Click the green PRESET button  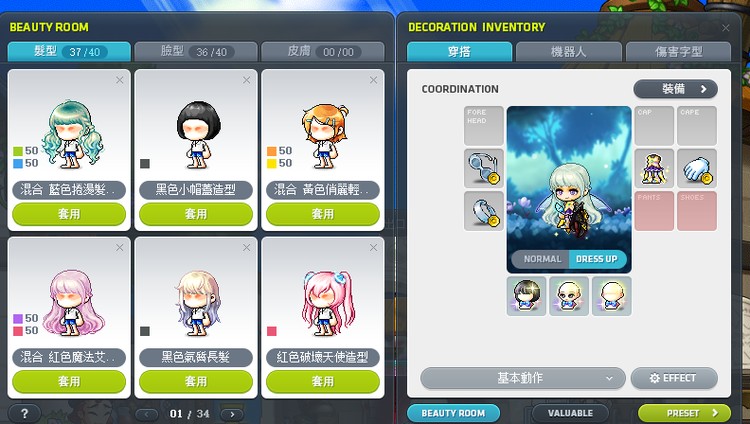tap(684, 413)
